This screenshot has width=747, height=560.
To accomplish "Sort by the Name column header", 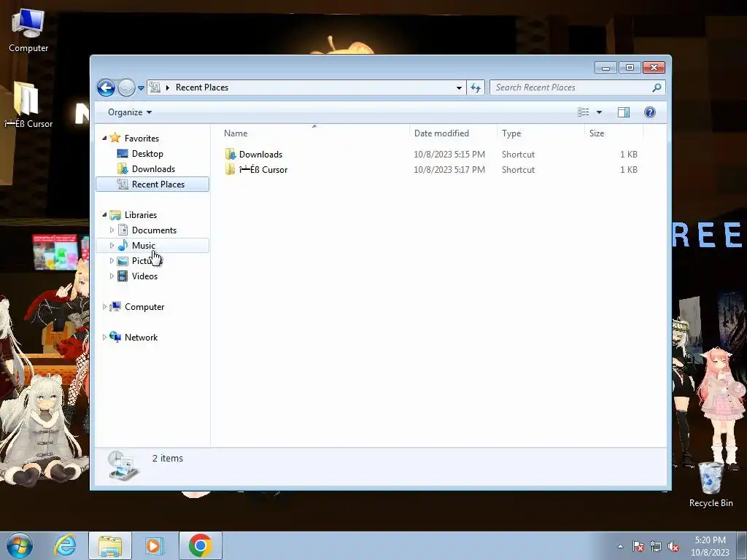I will tap(314, 133).
